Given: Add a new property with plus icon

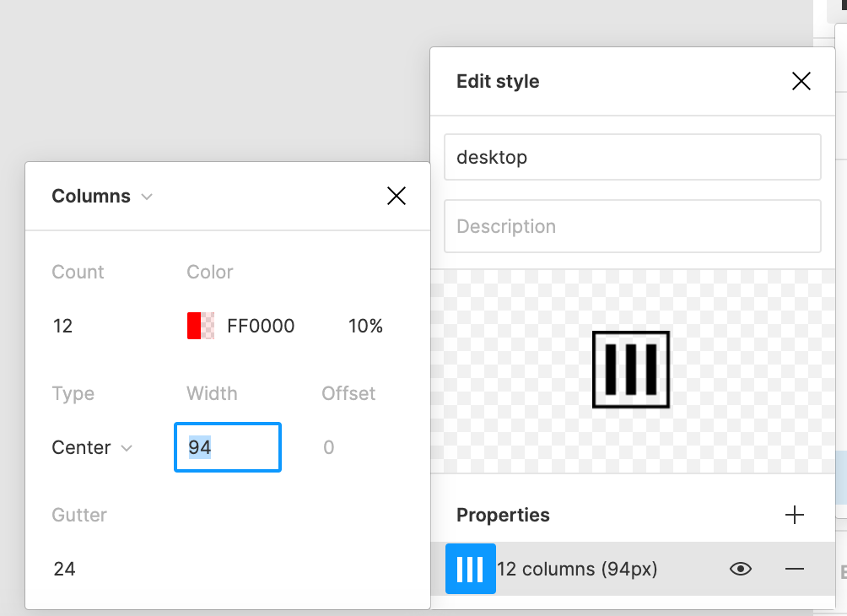Looking at the screenshot, I should (x=795, y=516).
